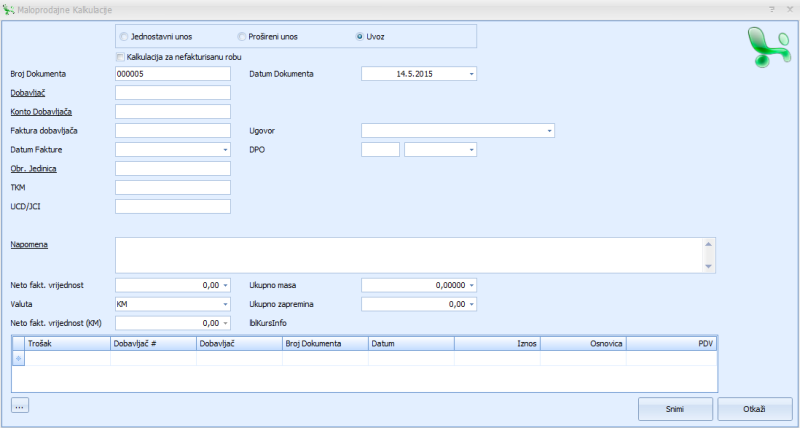Open Neto fakt. vrijednost calculator dropdown
Screen dimensions: 800x428
(225, 286)
